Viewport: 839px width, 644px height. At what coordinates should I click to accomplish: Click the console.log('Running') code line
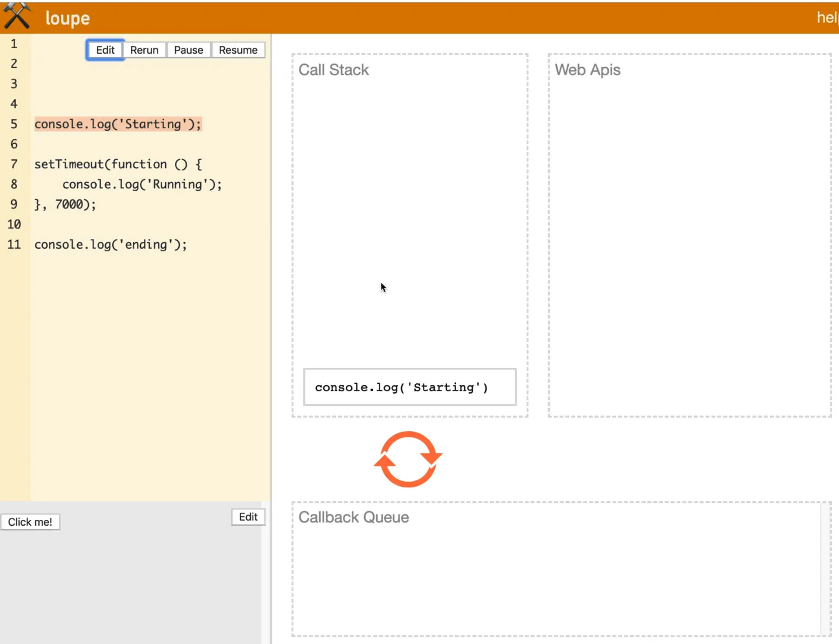tap(142, 185)
